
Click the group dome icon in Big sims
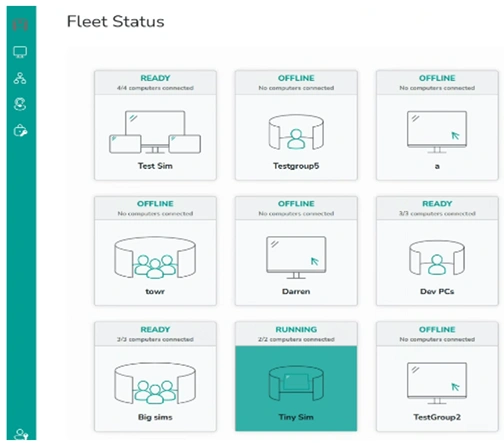155,383
